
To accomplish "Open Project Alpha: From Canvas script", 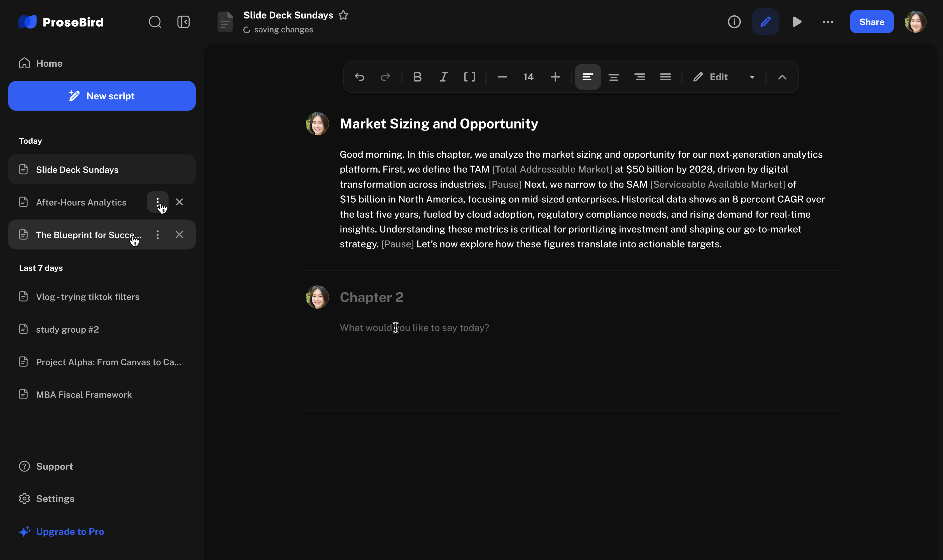I will pos(102,362).
